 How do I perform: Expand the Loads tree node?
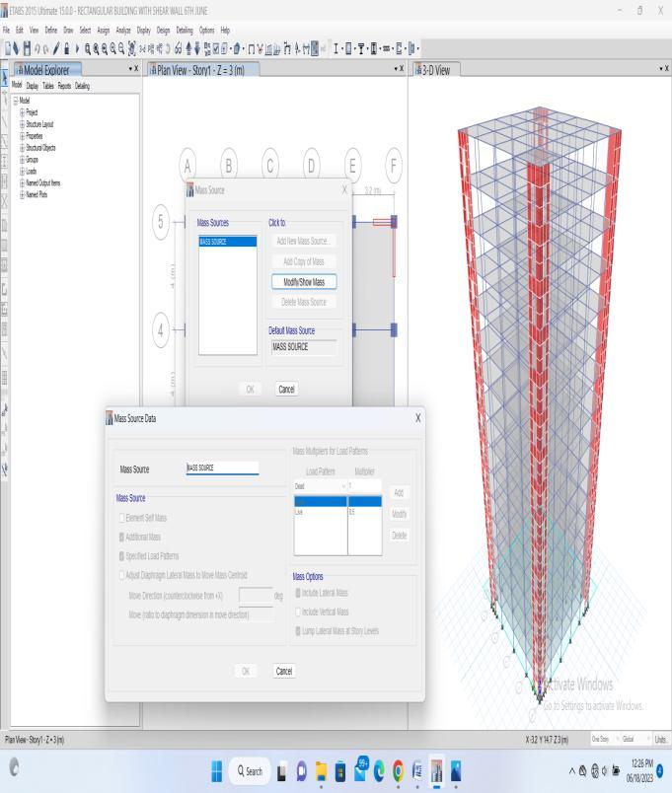click(23, 171)
